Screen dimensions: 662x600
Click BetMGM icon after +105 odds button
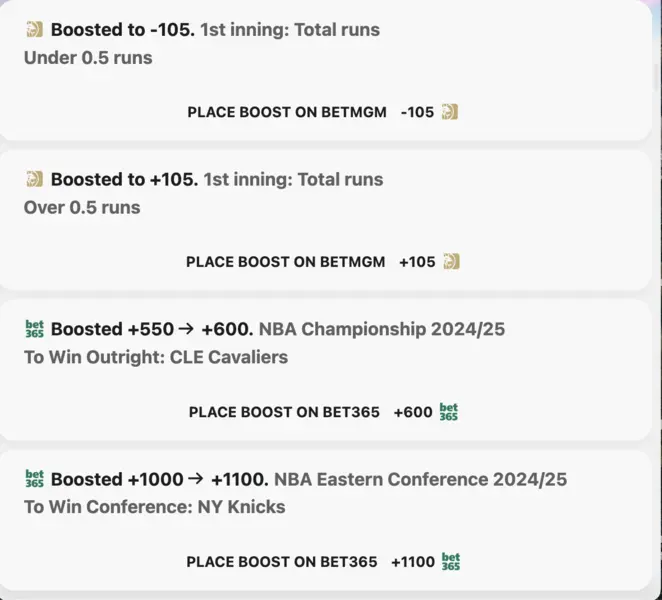click(x=451, y=261)
